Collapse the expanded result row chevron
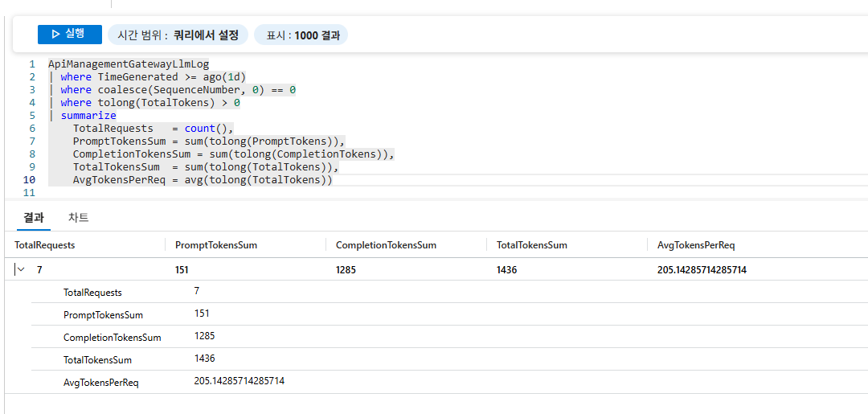Screen dimensions: 868x414 [x=21, y=270]
